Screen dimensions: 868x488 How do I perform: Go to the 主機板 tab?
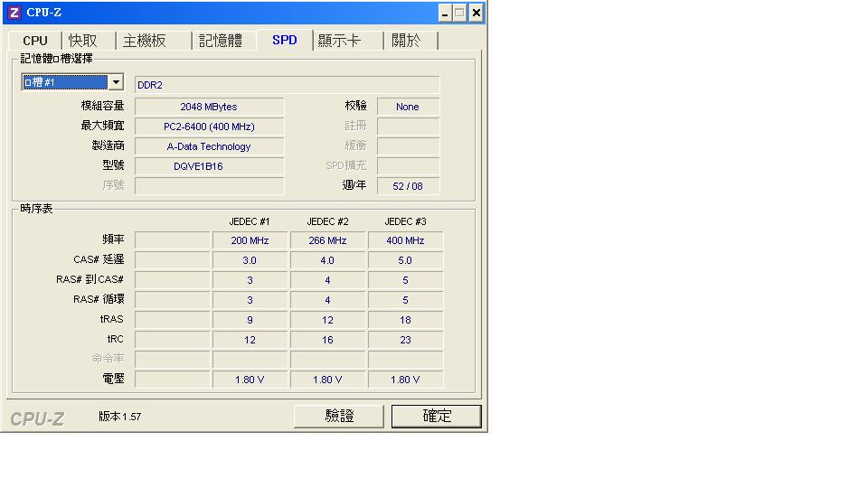coord(145,41)
